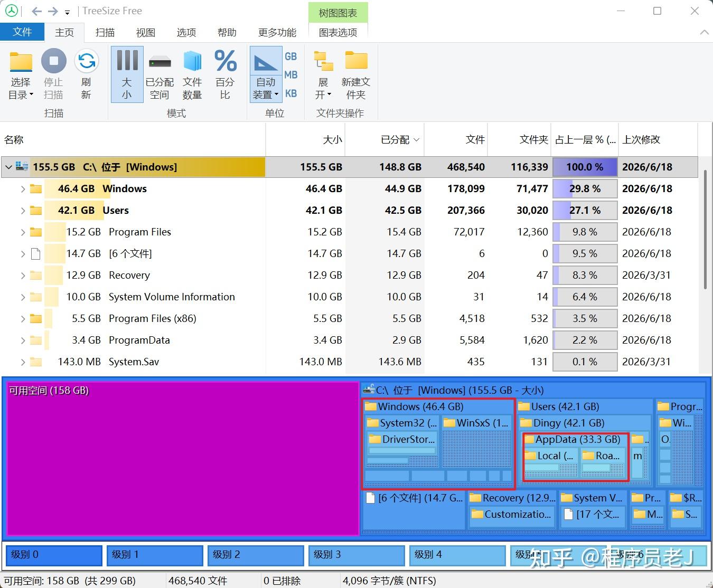Click the 停止扫描 stop icon
The image size is (713, 588).
(x=53, y=61)
